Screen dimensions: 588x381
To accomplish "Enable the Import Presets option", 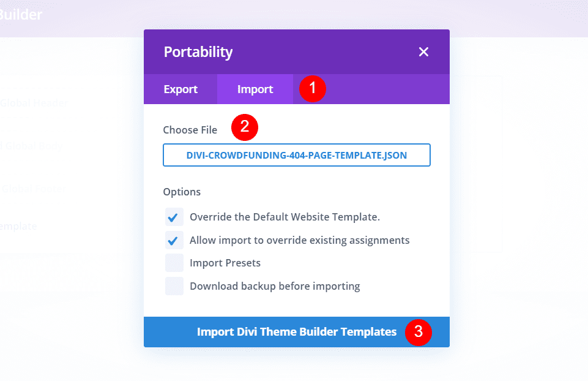I will click(x=174, y=262).
